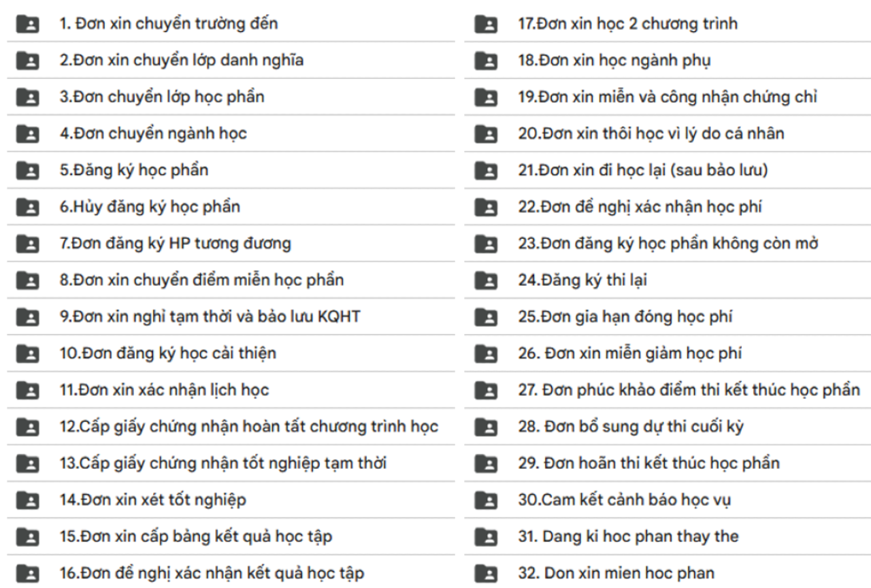Select the folder icon for "30.Cam kết cảnh báo học vụ"
871x588 pixels.
(487, 500)
